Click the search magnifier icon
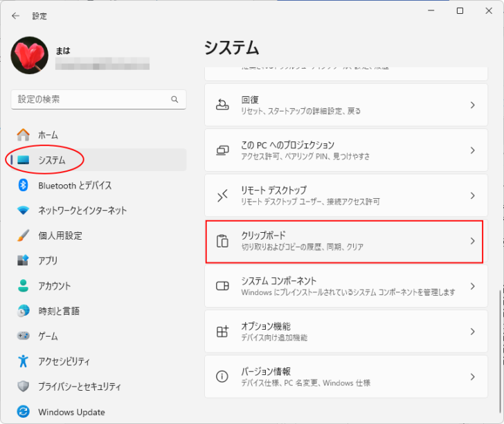This screenshot has width=504, height=424. (x=174, y=99)
